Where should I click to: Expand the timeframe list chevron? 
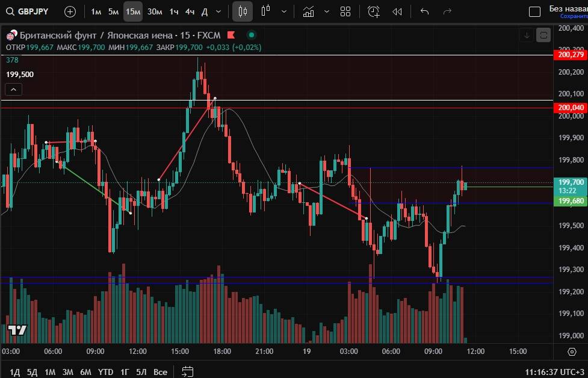click(x=218, y=11)
